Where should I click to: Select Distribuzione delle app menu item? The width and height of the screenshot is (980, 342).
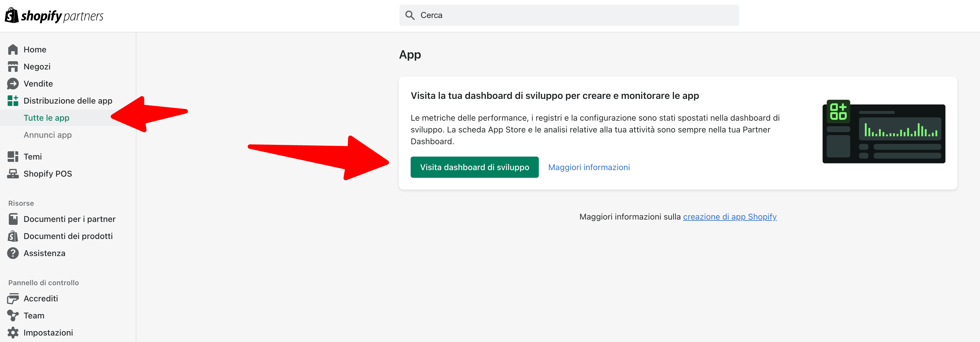68,101
